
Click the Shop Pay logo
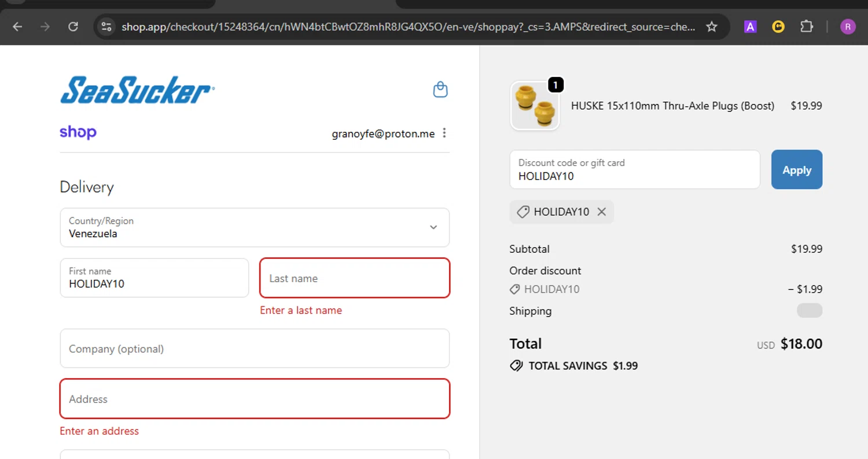(78, 132)
